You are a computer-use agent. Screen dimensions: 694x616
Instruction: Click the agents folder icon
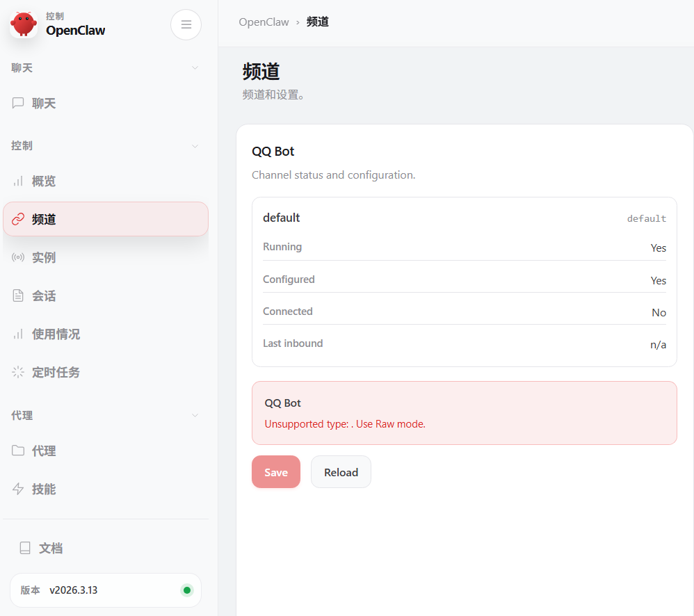(18, 451)
